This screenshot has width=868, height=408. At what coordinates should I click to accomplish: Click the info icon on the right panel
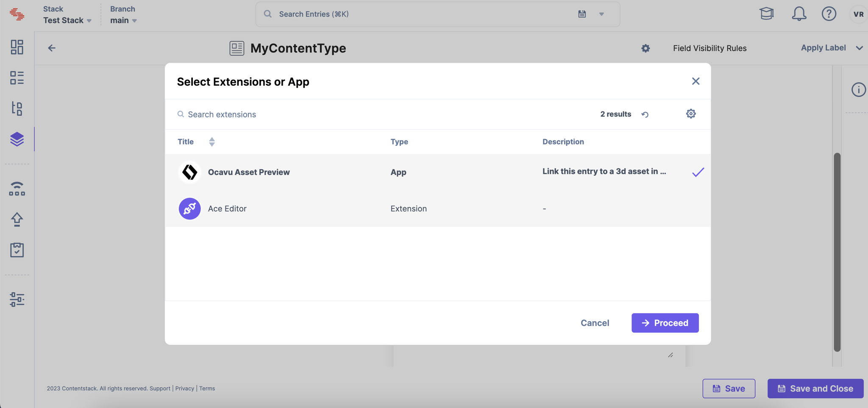pyautogui.click(x=859, y=90)
